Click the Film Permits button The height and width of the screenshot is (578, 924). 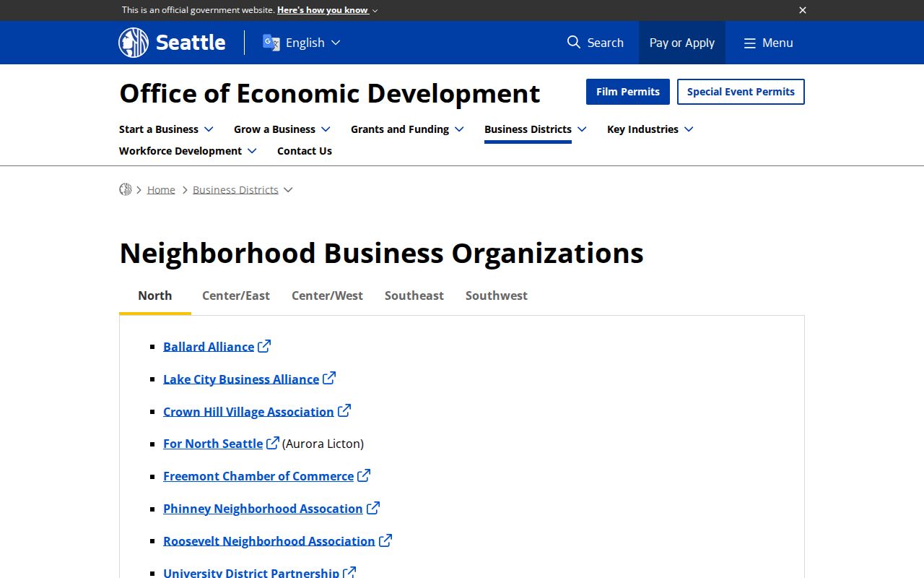coord(628,92)
